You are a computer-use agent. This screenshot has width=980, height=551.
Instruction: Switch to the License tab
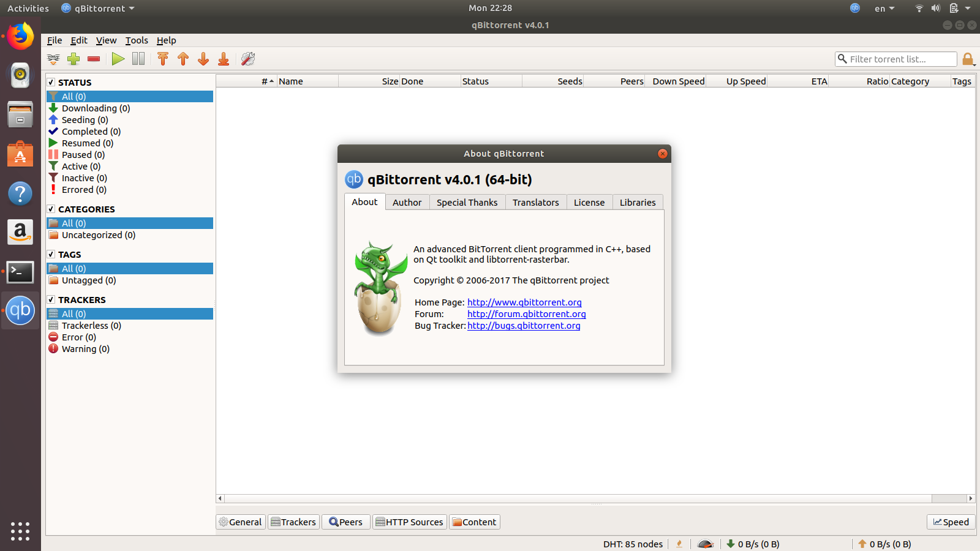click(589, 203)
